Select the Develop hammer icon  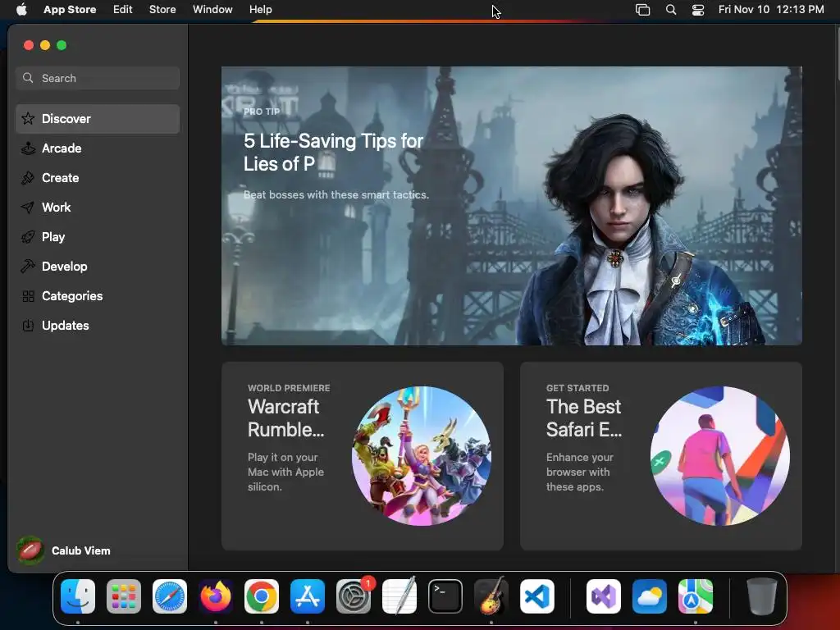[x=28, y=267]
